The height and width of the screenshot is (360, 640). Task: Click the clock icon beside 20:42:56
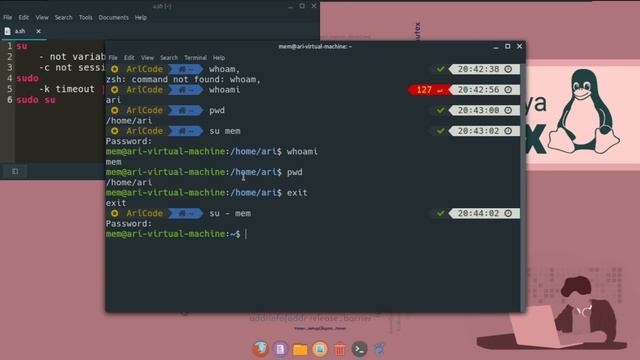[508, 90]
